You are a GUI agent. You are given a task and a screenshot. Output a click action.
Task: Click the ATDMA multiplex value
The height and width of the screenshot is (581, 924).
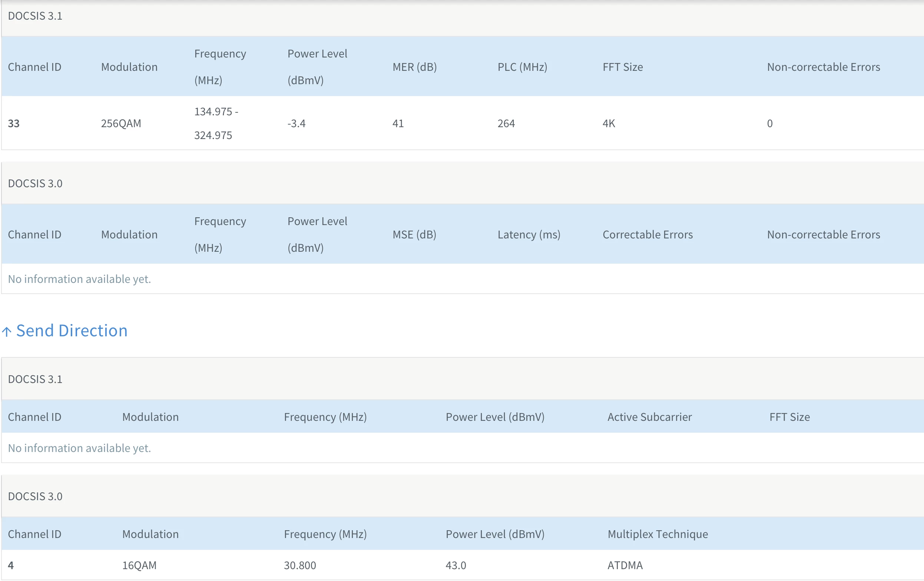pyautogui.click(x=625, y=565)
